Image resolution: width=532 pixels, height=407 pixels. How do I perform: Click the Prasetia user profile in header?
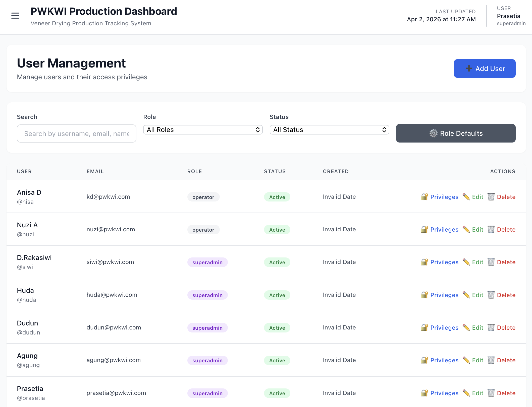(x=508, y=16)
